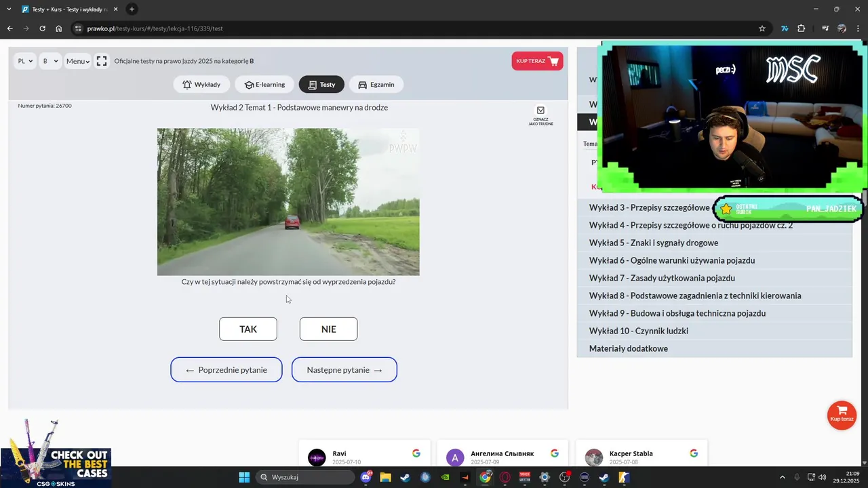The height and width of the screenshot is (488, 868).
Task: Open the Chrome three-dot menu
Action: [x=859, y=28]
